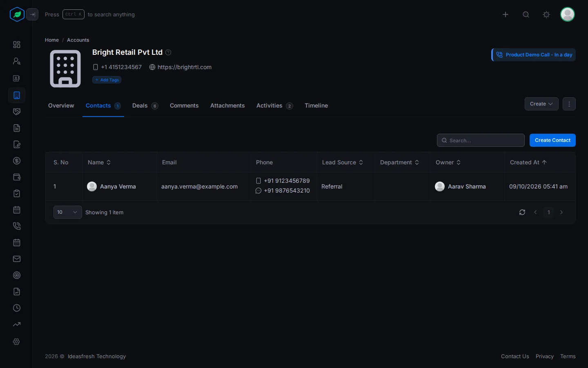Viewport: 588px width, 368px height.
Task: Open the clock icon in sidebar
Action: tap(17, 308)
